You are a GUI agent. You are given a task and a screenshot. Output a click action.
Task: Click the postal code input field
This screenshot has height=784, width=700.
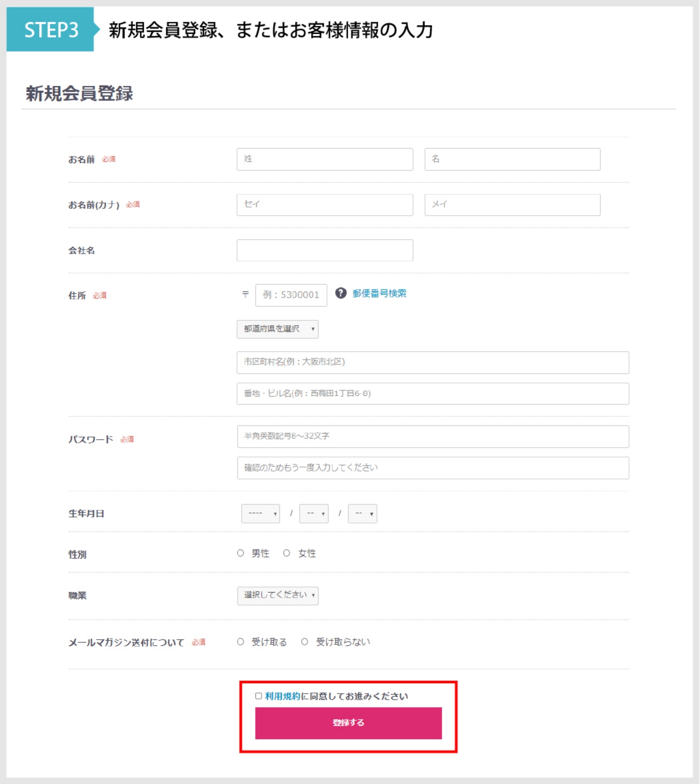tap(291, 295)
